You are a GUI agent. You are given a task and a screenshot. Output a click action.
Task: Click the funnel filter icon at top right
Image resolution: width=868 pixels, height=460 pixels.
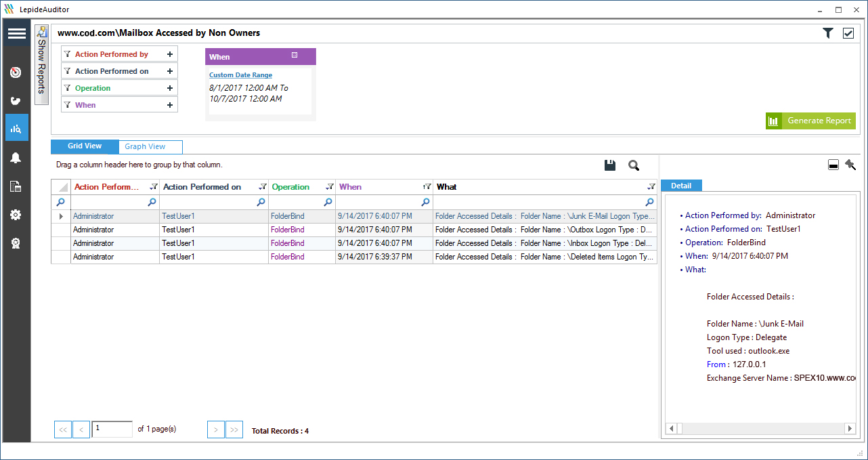click(828, 33)
